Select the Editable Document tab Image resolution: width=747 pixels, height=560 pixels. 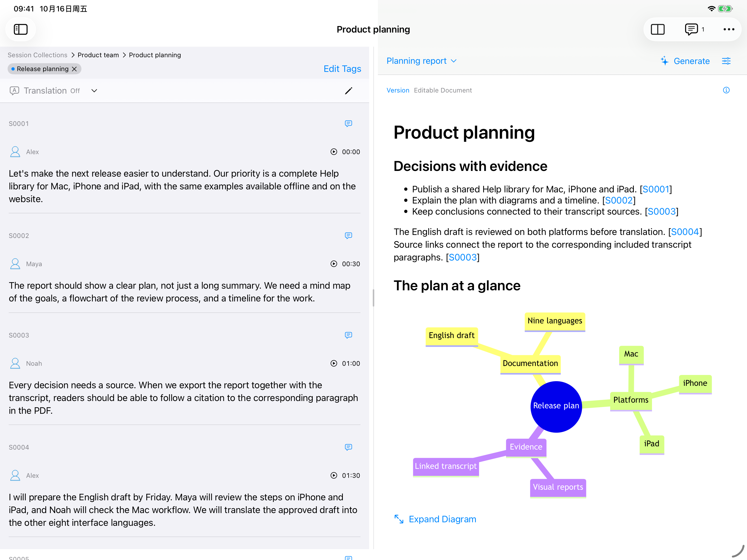coord(443,90)
